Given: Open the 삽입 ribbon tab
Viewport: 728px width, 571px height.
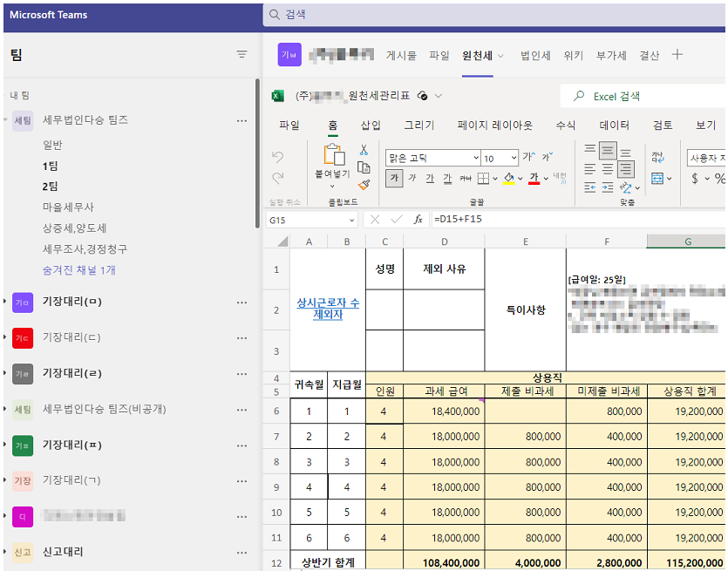Looking at the screenshot, I should pos(371,125).
